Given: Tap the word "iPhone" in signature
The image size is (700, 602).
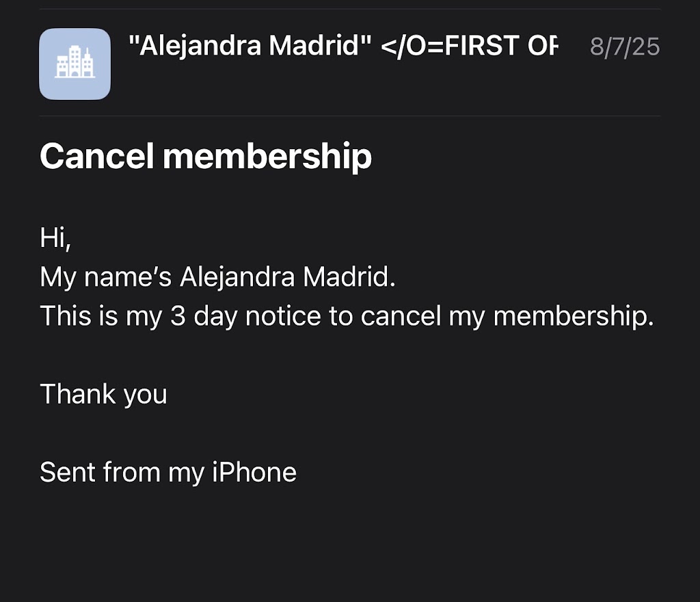Looking at the screenshot, I should pyautogui.click(x=254, y=473).
